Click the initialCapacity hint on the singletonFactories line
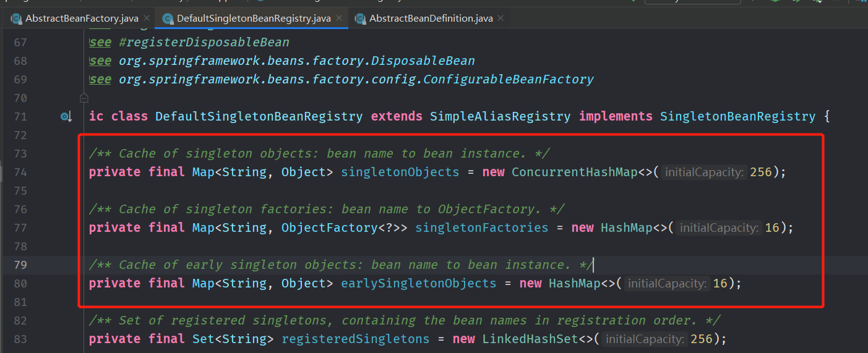Image resolution: width=868 pixels, height=353 pixels. click(x=719, y=228)
